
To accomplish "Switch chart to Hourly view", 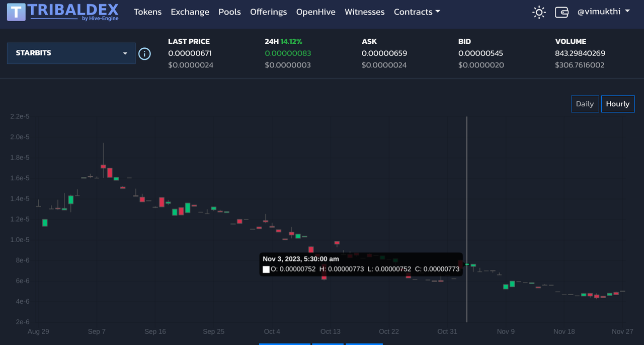I will (x=618, y=104).
